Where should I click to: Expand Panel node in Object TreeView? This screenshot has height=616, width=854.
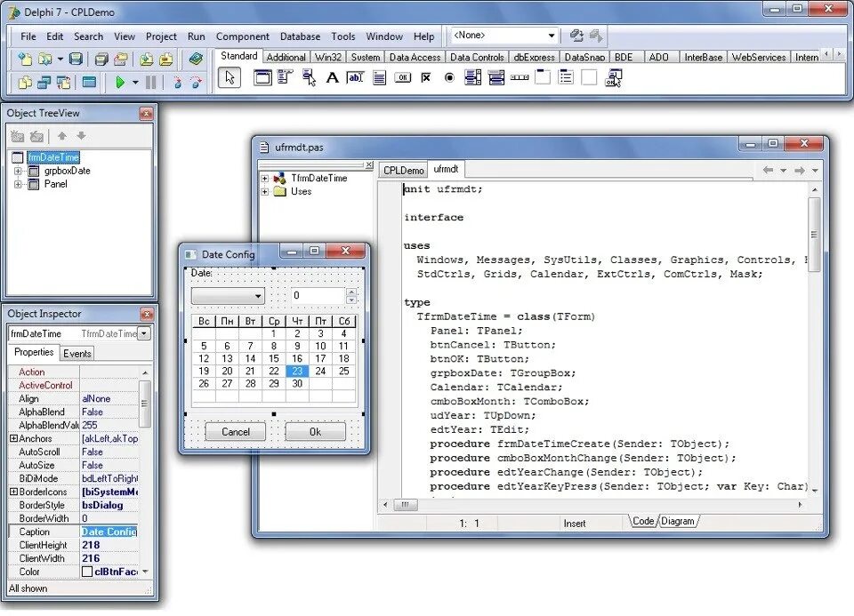click(x=18, y=185)
